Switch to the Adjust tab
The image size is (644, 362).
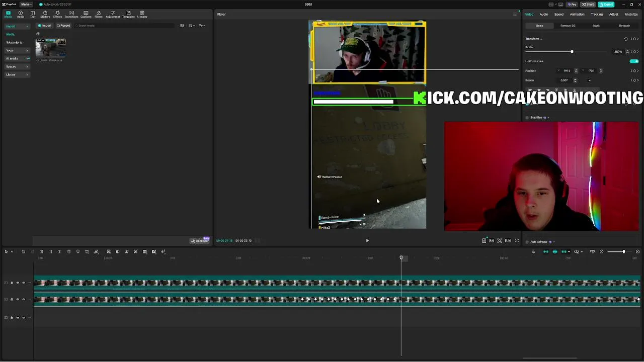click(x=614, y=14)
